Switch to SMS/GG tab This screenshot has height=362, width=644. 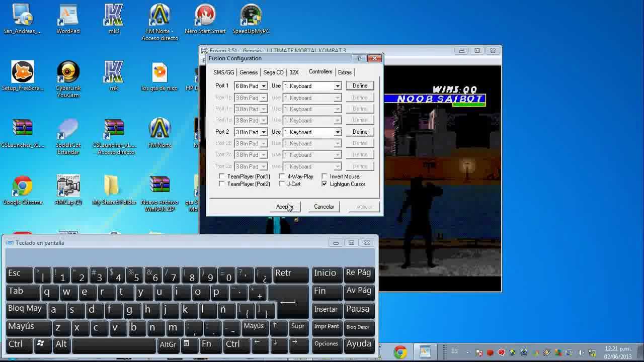point(223,72)
